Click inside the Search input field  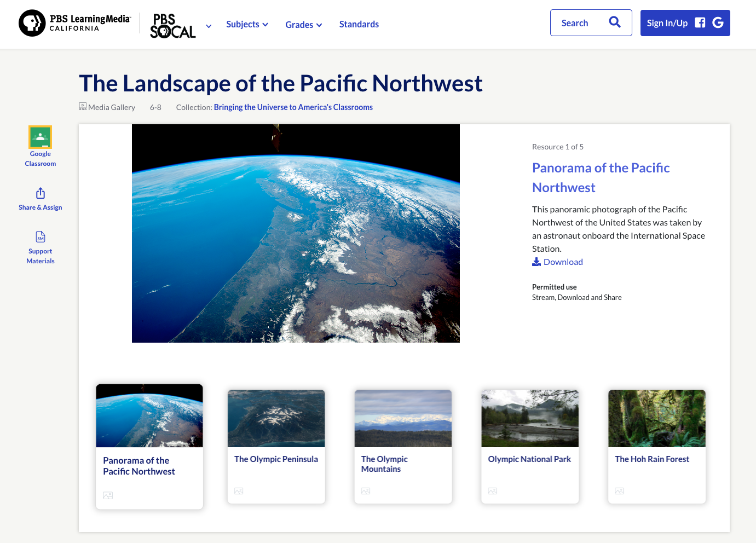[x=574, y=22]
